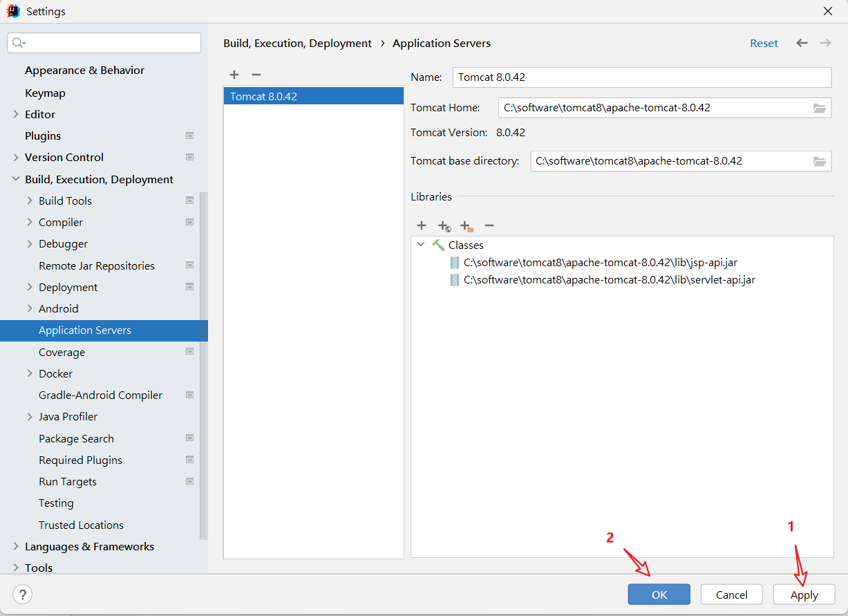Remove selected library with minus icon

point(489,225)
